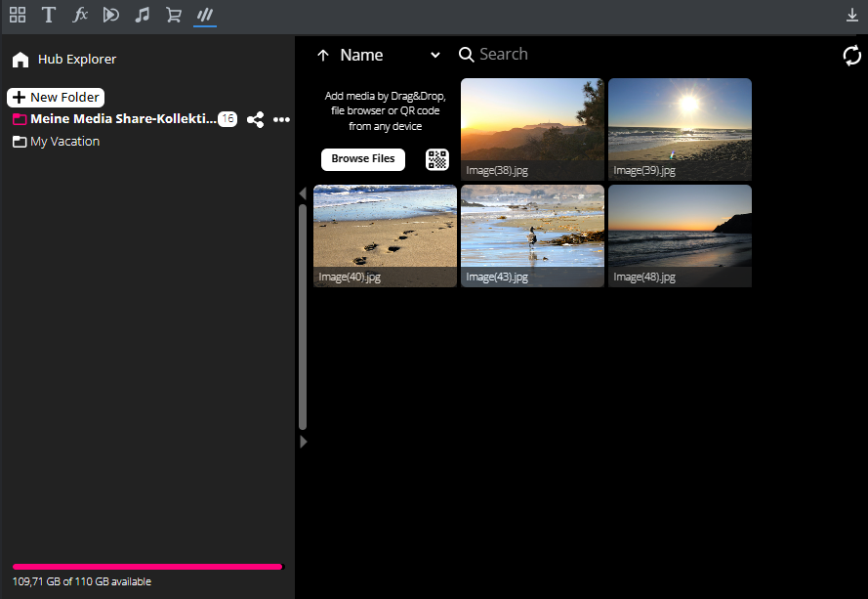Show the QR code for upload
868x599 pixels.
pos(437,160)
